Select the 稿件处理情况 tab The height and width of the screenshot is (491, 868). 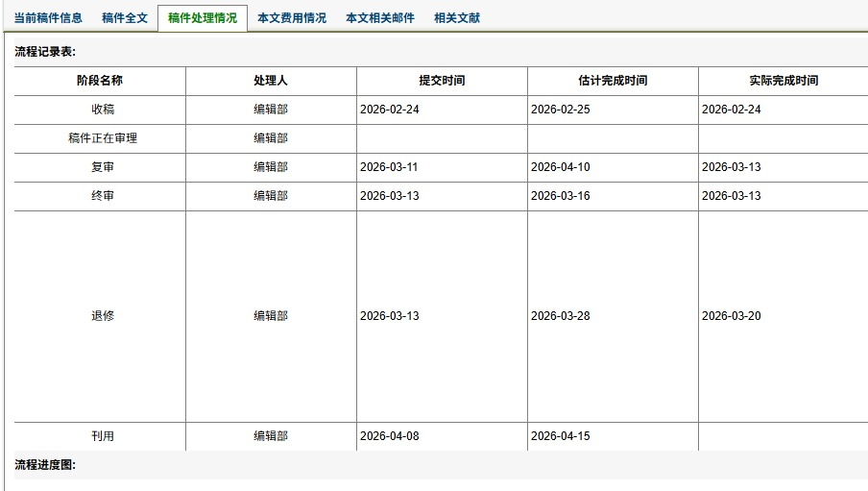[202, 18]
